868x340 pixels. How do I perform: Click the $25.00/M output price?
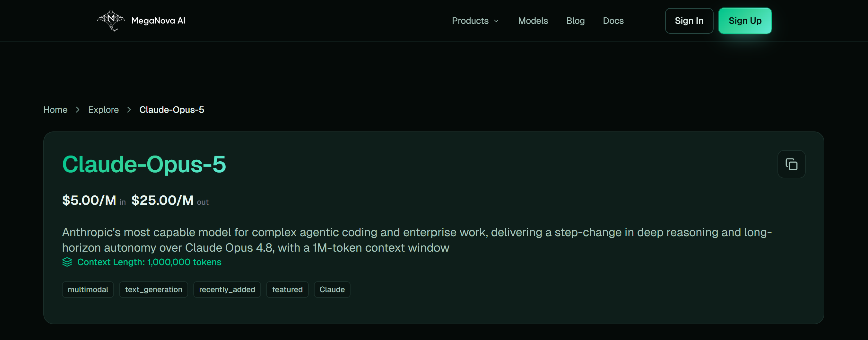tap(162, 200)
